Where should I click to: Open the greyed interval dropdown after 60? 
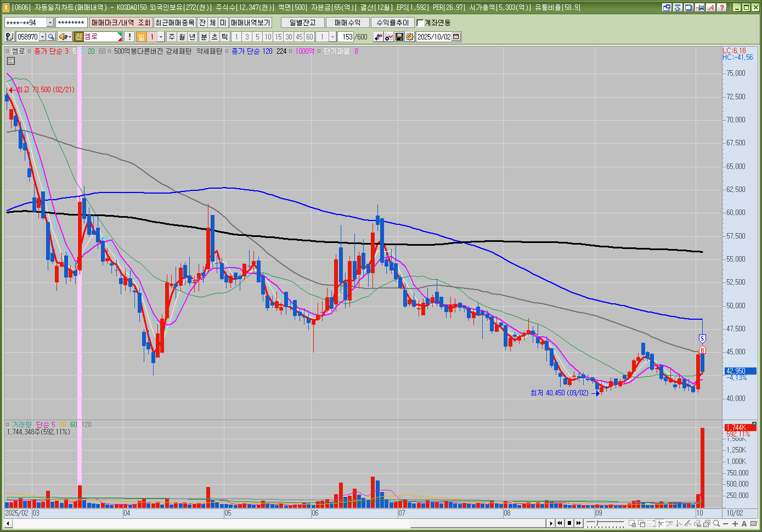coord(332,37)
